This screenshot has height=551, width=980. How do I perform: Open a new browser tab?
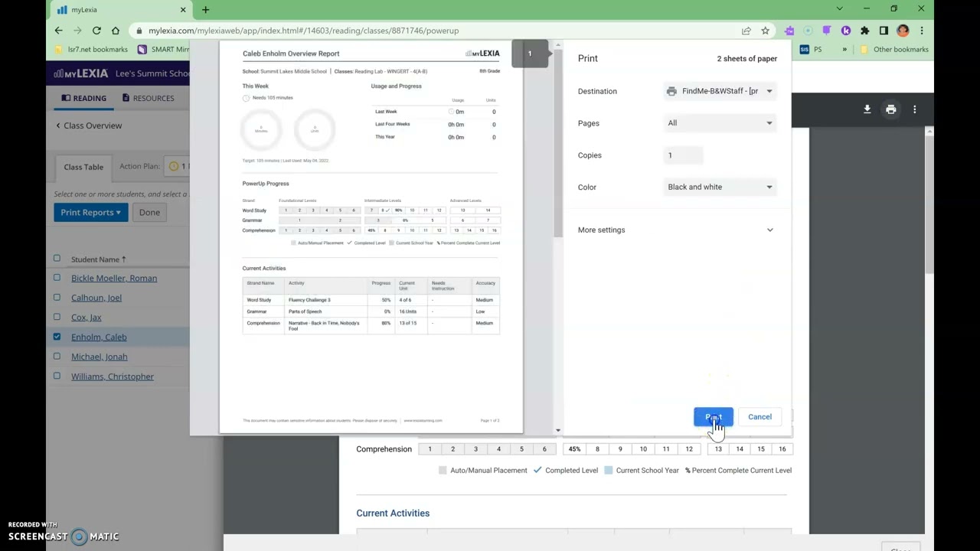(205, 10)
